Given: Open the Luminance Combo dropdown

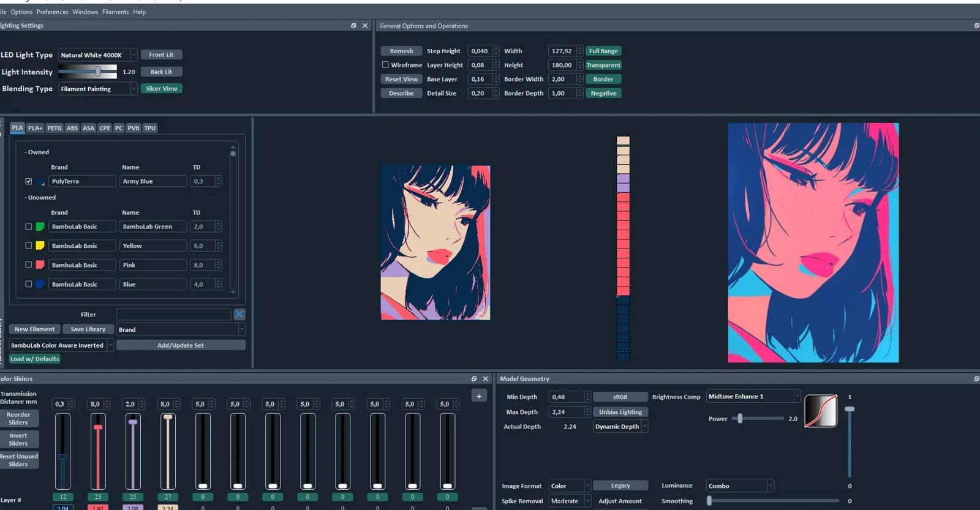Looking at the screenshot, I should [740, 486].
